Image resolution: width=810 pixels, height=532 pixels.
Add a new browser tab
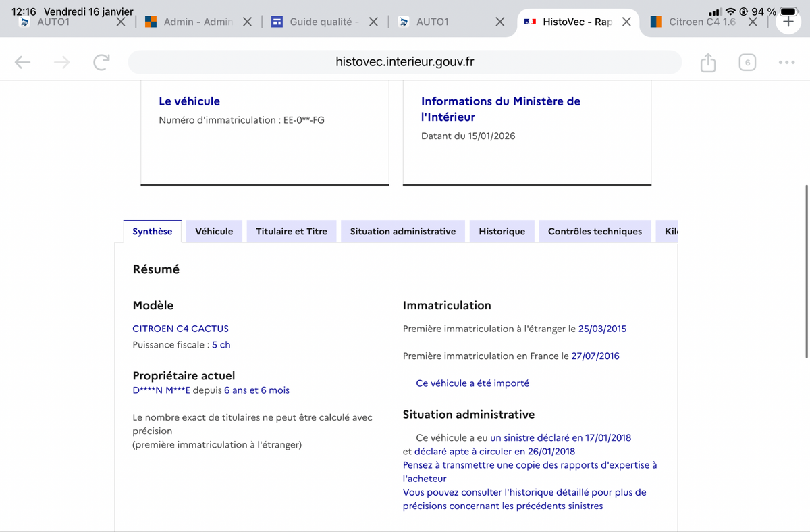coord(788,22)
